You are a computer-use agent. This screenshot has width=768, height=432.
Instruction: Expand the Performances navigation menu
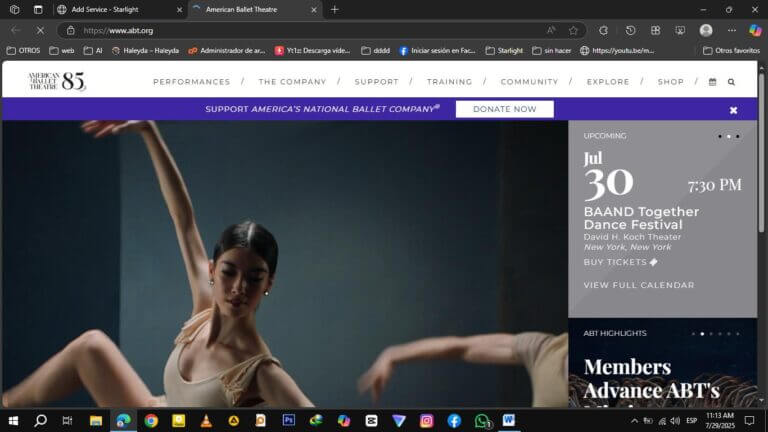coord(191,82)
